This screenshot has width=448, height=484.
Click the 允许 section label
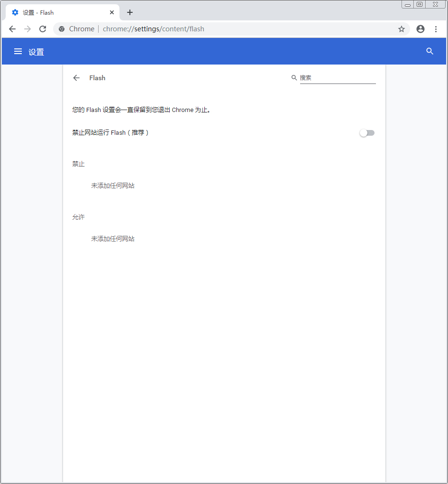(x=78, y=217)
